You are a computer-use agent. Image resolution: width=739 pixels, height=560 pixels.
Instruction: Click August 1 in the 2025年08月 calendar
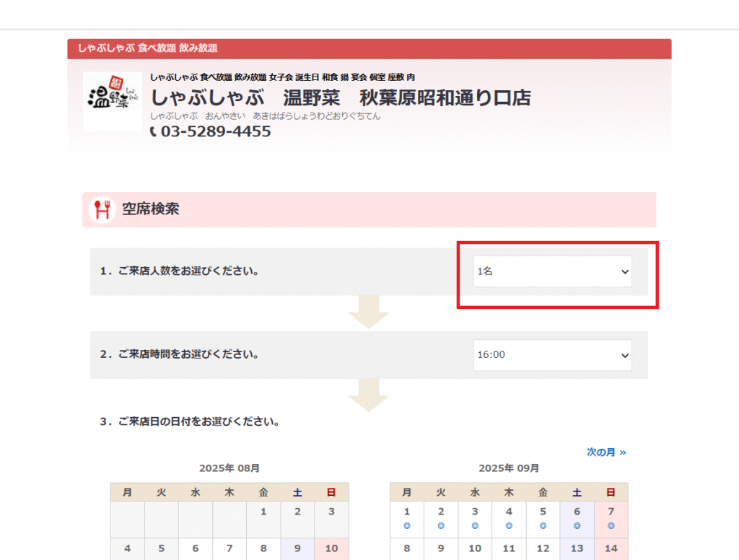263,519
